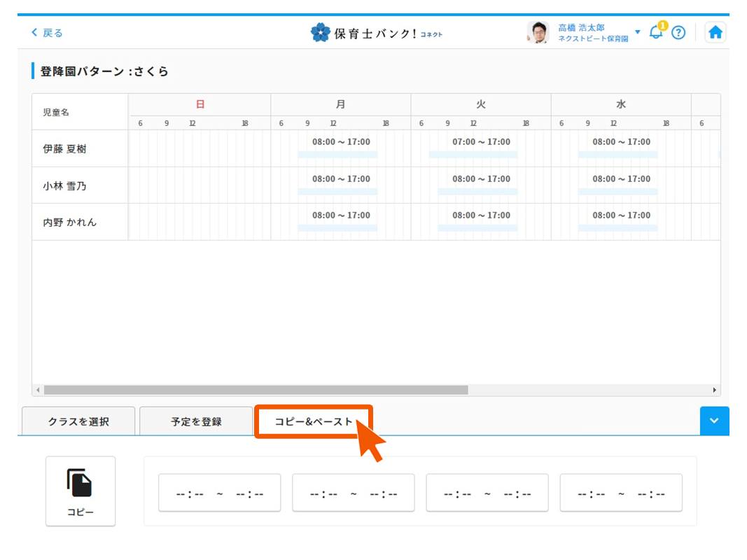This screenshot has height=560, width=747.
Task: Open the notification bell
Action: point(655,32)
